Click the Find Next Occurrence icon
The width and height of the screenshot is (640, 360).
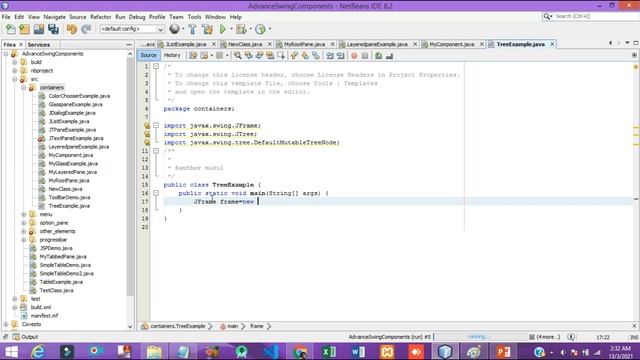click(x=259, y=56)
